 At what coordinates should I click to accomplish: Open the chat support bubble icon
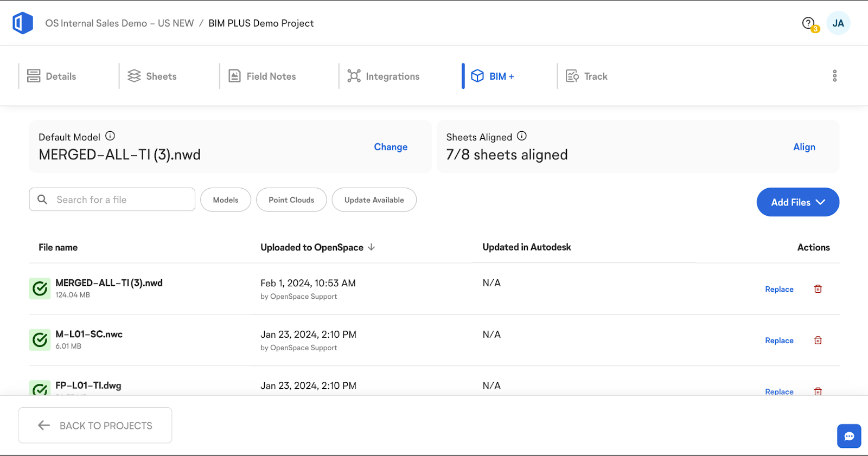[x=848, y=436]
